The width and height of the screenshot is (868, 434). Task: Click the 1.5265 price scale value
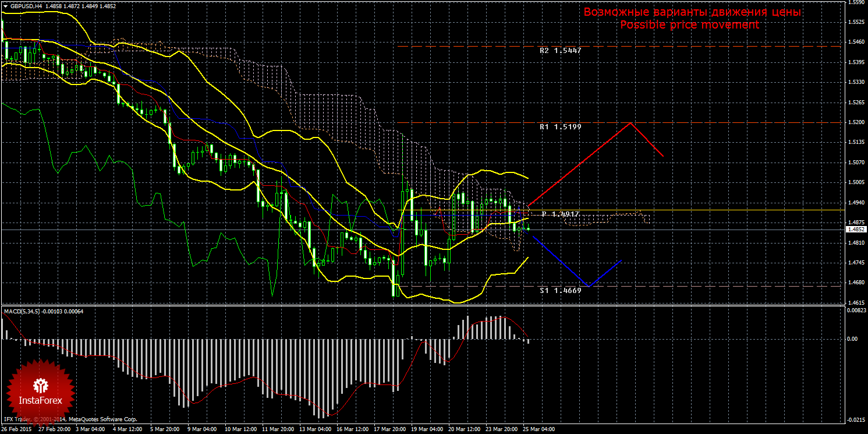[856, 103]
